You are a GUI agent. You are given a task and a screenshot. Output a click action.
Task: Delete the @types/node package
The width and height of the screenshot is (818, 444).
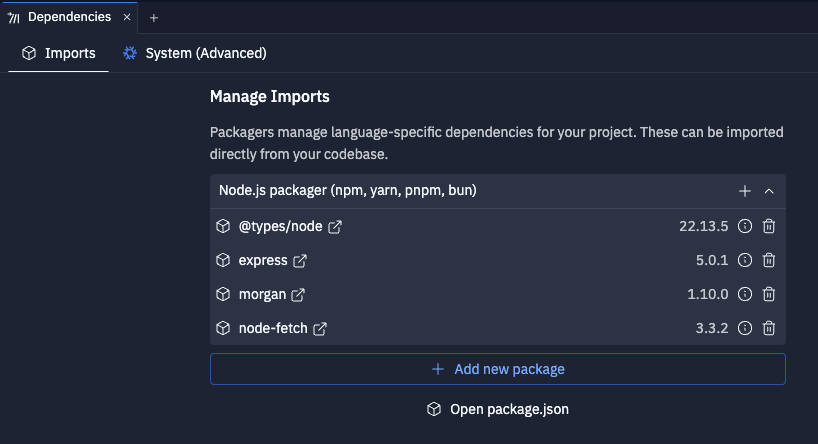[769, 226]
